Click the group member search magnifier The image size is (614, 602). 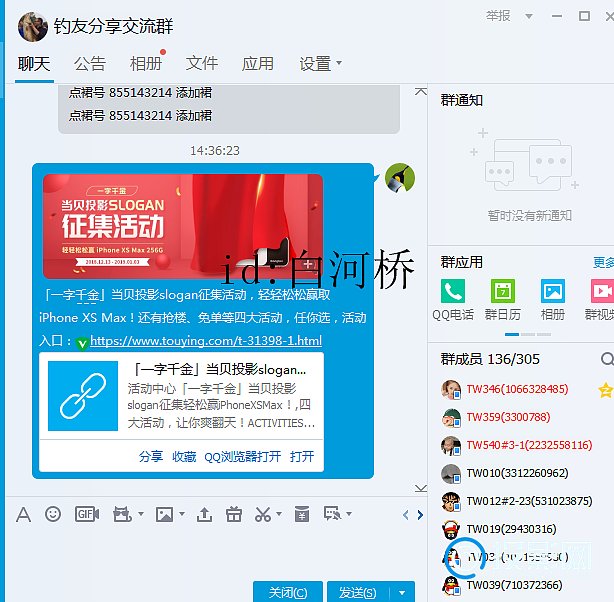pos(607,358)
